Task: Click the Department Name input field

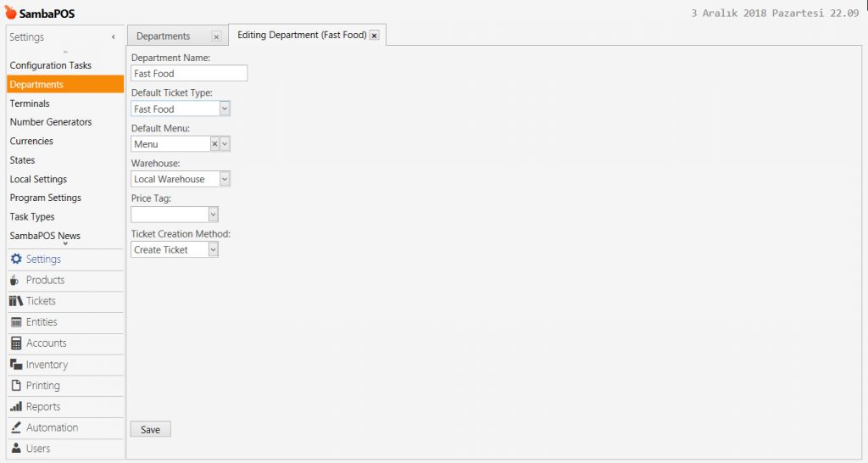Action: point(189,73)
